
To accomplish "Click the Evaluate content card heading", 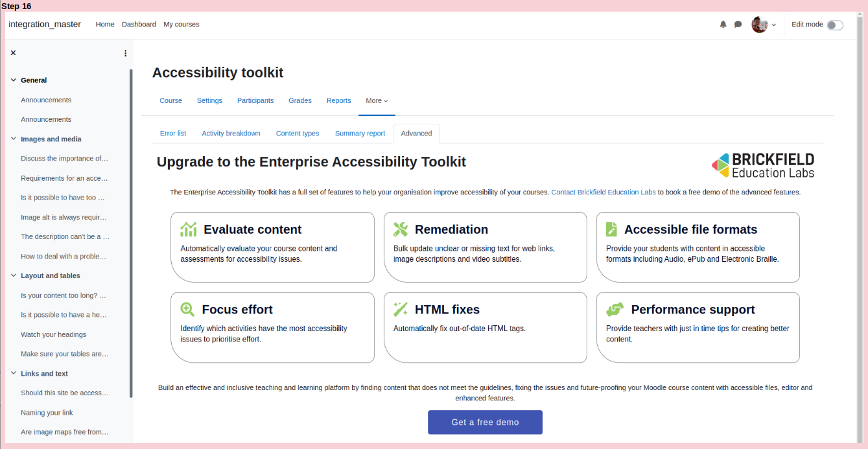I will point(253,229).
